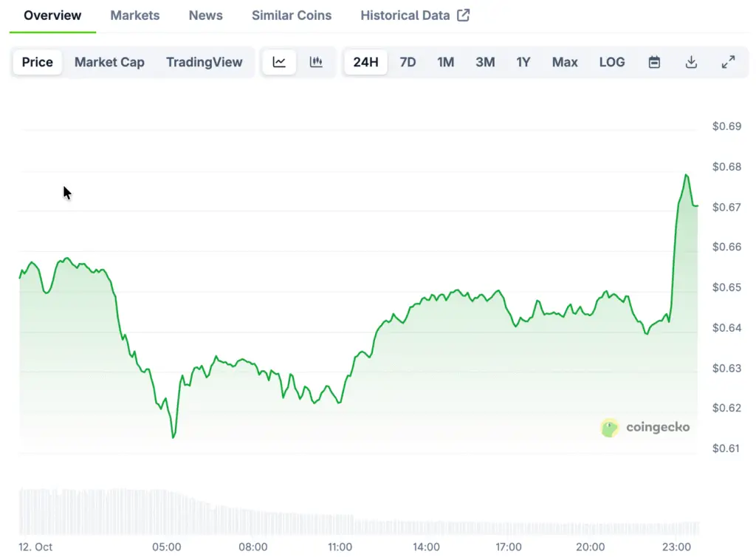Open the Similar Coins tab
Screen dimensions: 756x557
[x=292, y=15]
